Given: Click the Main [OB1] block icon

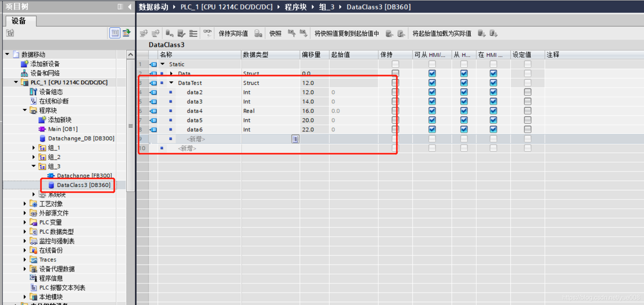Looking at the screenshot, I should (42, 129).
